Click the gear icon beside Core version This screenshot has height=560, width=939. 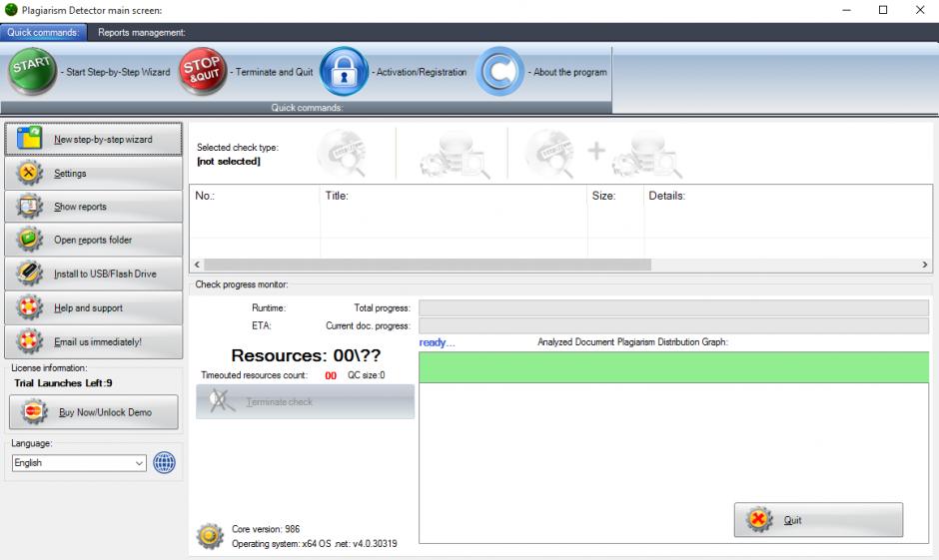pos(210,535)
